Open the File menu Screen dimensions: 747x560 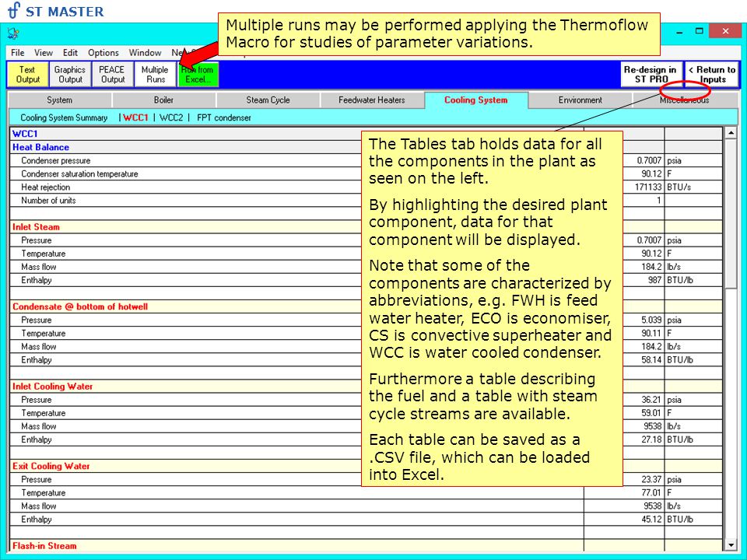point(18,52)
